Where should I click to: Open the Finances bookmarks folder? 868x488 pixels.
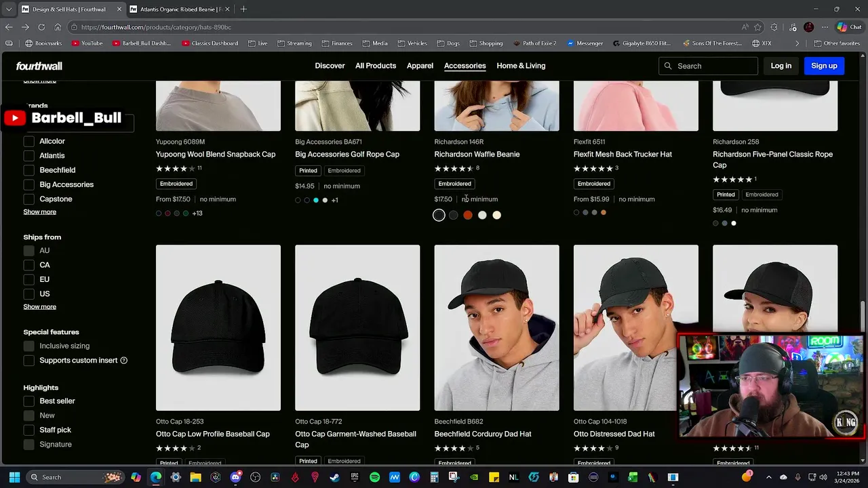337,43
